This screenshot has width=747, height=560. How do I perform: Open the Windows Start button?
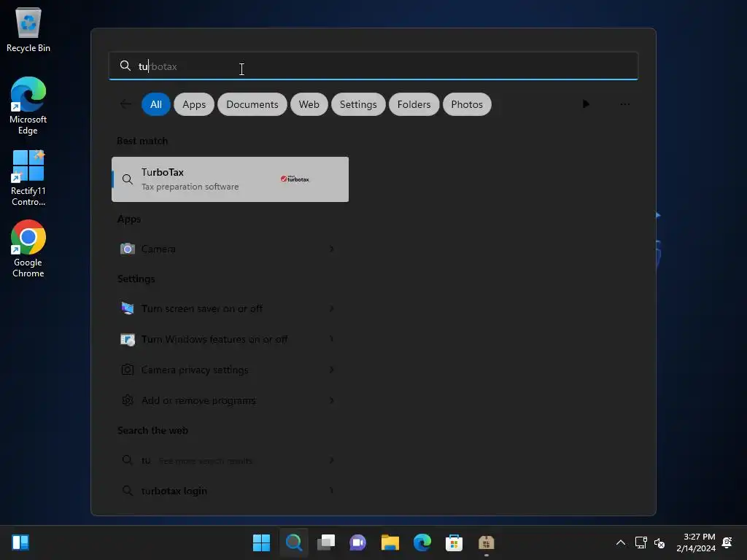click(261, 542)
